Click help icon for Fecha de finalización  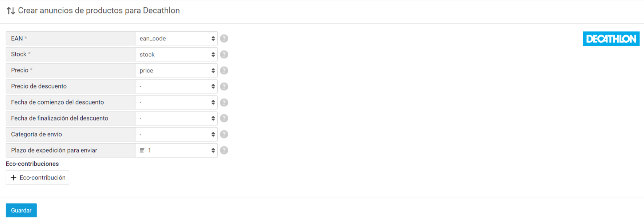click(x=224, y=118)
